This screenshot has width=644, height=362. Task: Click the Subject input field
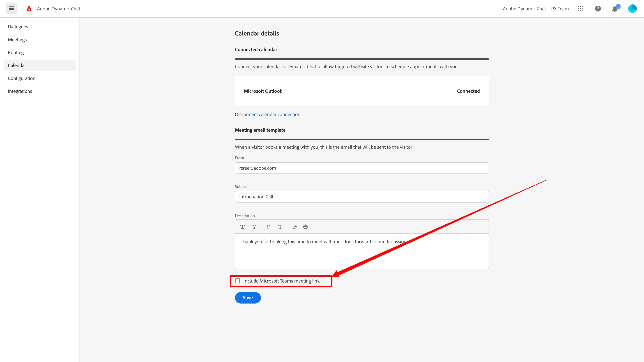pos(362,197)
